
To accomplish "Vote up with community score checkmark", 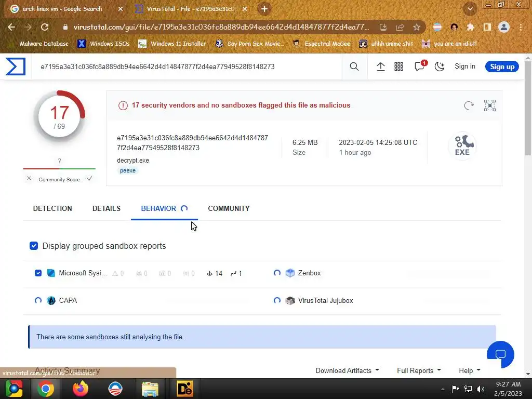I will (x=89, y=179).
